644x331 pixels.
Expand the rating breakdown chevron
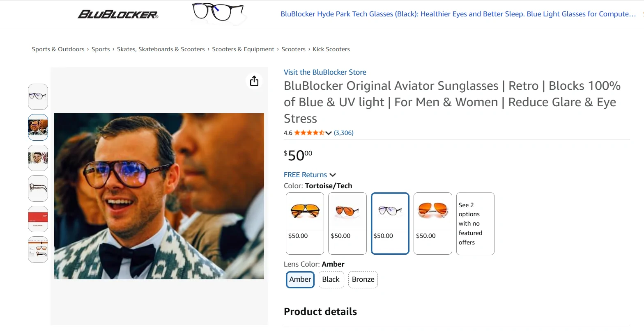(329, 133)
